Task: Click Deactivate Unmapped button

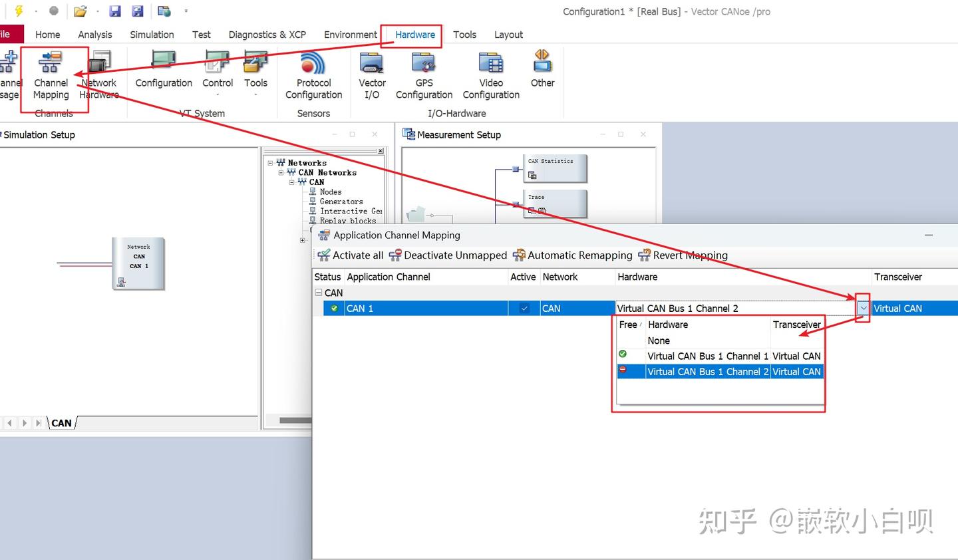Action: pyautogui.click(x=448, y=255)
